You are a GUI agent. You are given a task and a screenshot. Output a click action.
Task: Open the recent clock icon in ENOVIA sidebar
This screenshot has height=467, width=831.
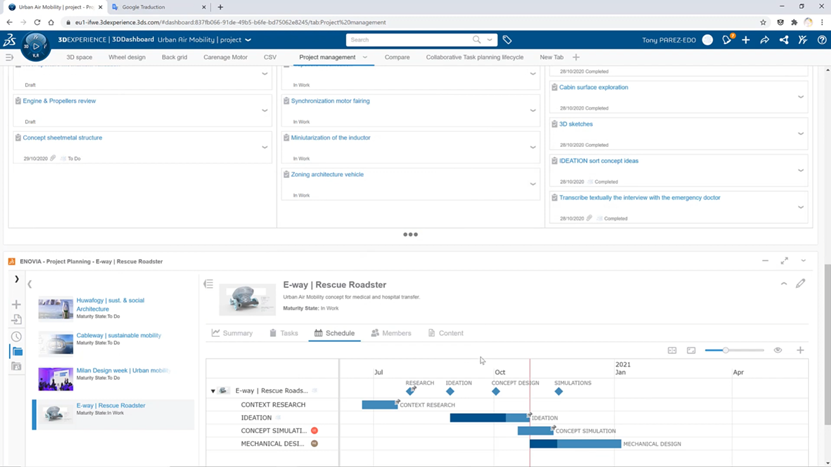(16, 336)
